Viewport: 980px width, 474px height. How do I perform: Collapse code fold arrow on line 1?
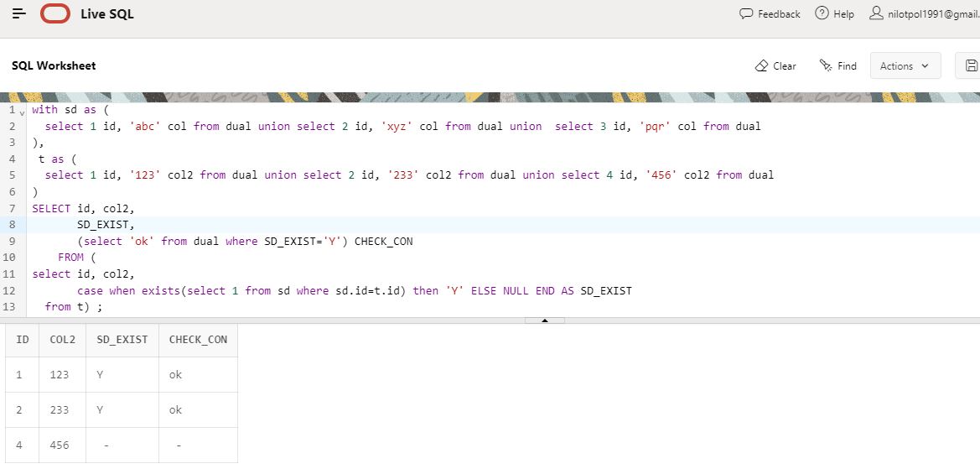(22, 112)
